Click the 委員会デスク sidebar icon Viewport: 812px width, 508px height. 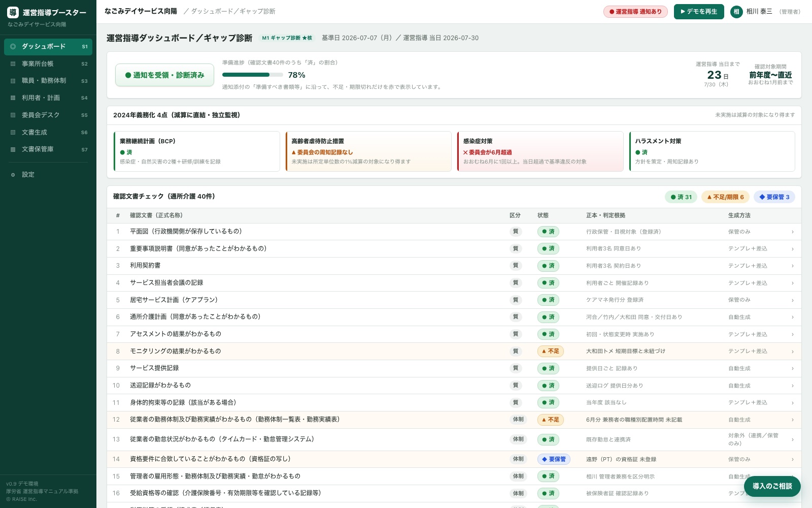[x=13, y=115]
